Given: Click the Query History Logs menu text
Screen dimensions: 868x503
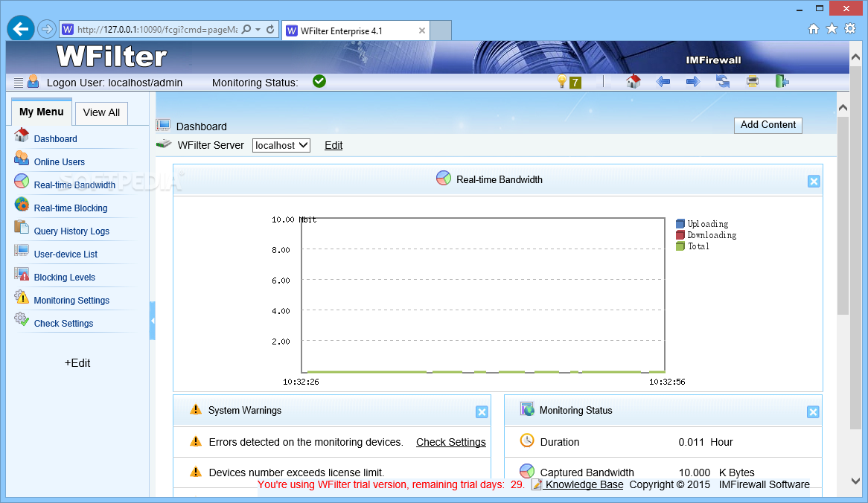Looking at the screenshot, I should coord(71,231).
